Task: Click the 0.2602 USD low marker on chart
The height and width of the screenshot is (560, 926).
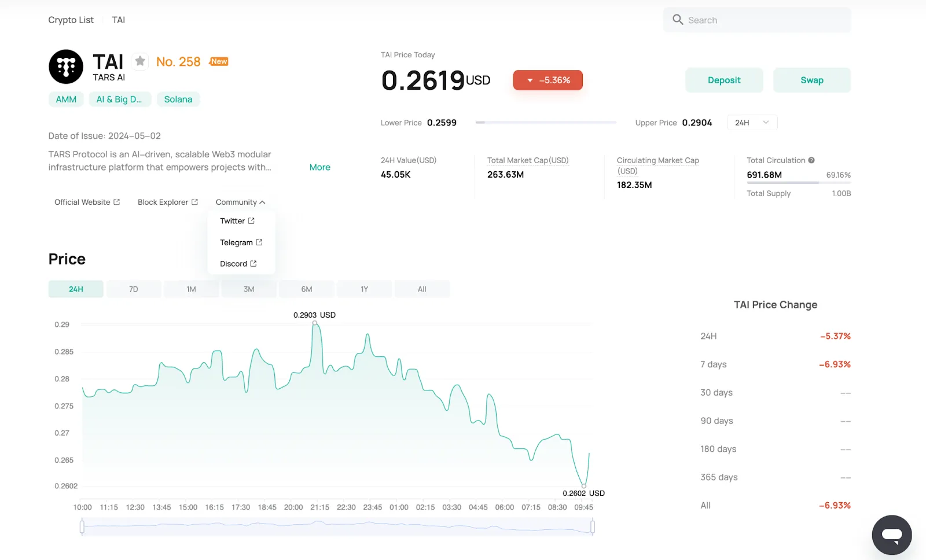Action: (x=584, y=486)
